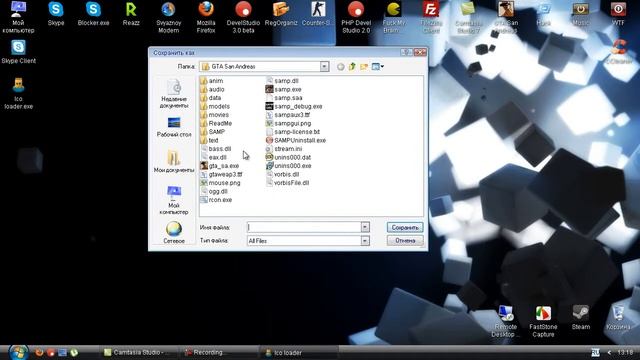Screen dimensions: 640x360
Task: Select file samp.saa
Action: (x=284, y=98)
